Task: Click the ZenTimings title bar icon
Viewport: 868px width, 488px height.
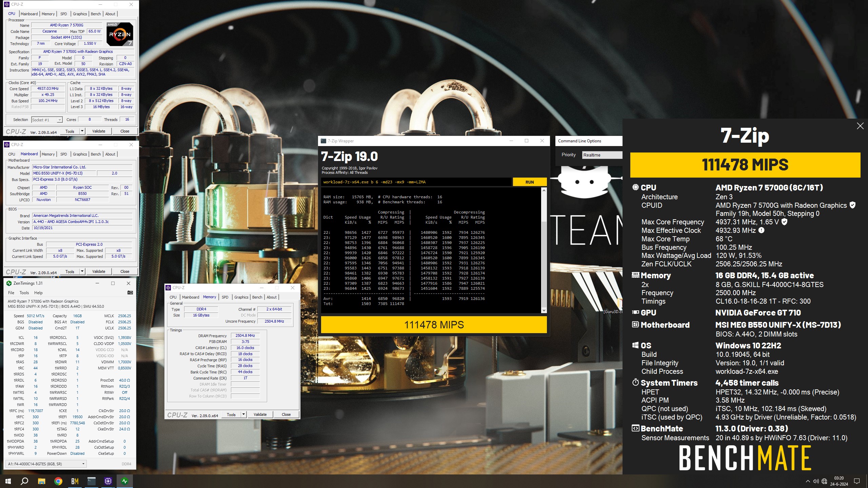Action: [x=9, y=283]
